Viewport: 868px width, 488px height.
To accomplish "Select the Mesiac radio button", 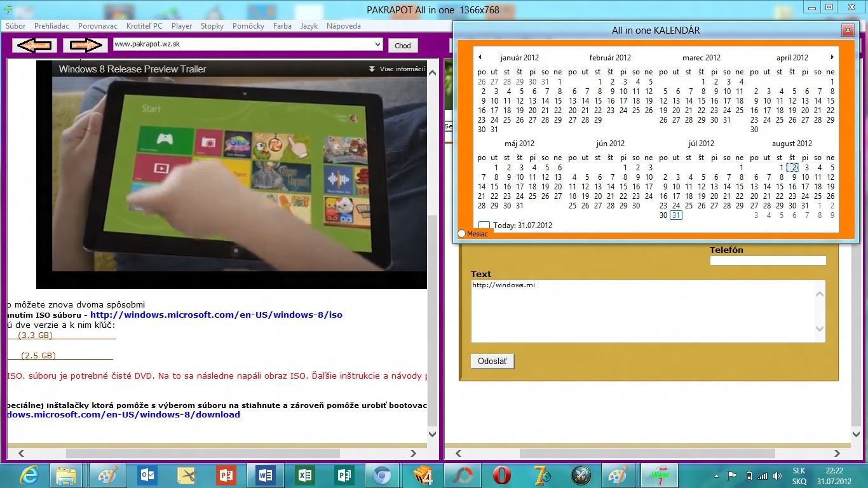I will pyautogui.click(x=462, y=234).
